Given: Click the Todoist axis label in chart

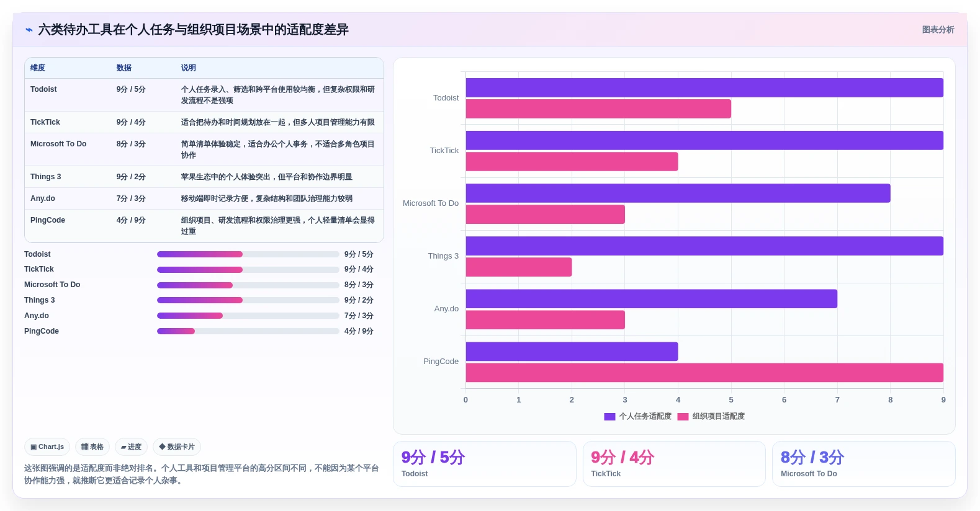Looking at the screenshot, I should click(446, 98).
